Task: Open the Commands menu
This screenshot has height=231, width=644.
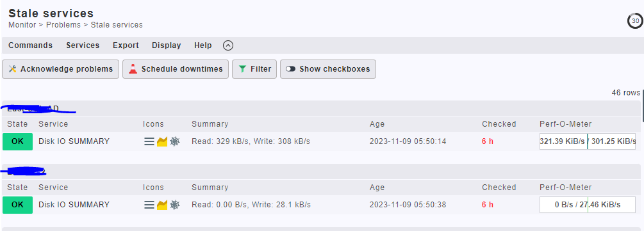Action: click(x=30, y=45)
